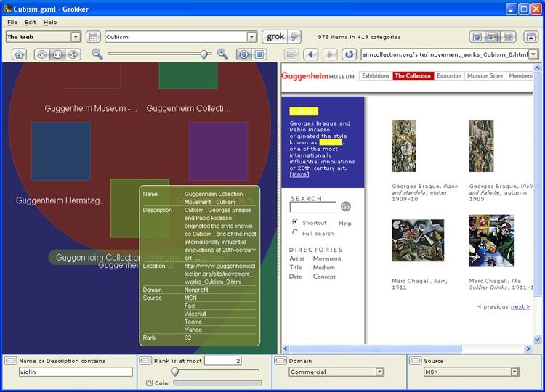The width and height of the screenshot is (545, 392).
Task: Toggle the Name or Description filter
Action: [x=11, y=361]
